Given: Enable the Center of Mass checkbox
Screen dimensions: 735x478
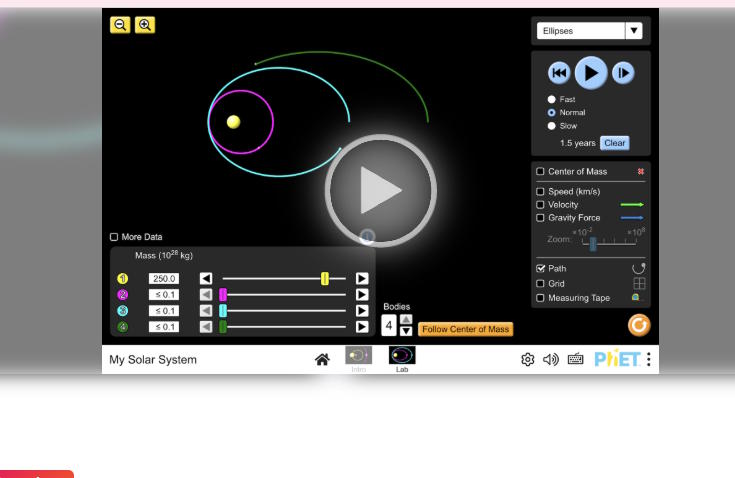Looking at the screenshot, I should 541,172.
